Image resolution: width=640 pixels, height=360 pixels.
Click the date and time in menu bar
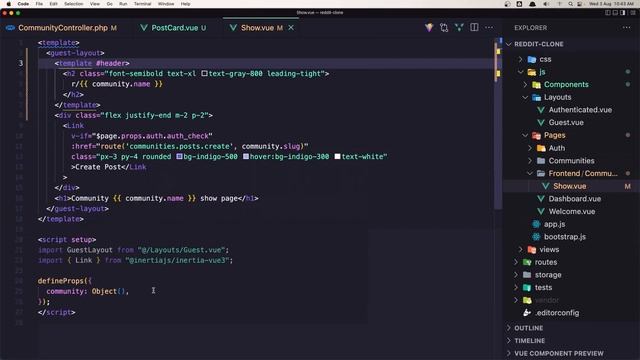[611, 4]
